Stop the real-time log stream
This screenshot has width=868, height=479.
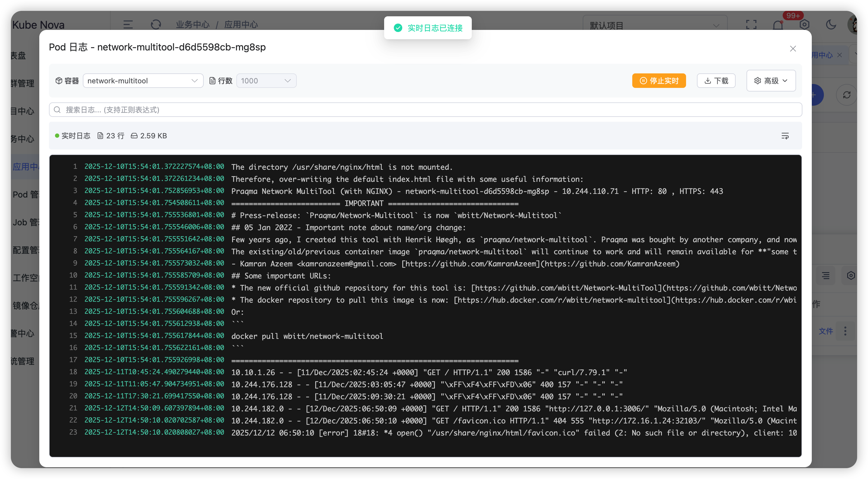tap(659, 81)
